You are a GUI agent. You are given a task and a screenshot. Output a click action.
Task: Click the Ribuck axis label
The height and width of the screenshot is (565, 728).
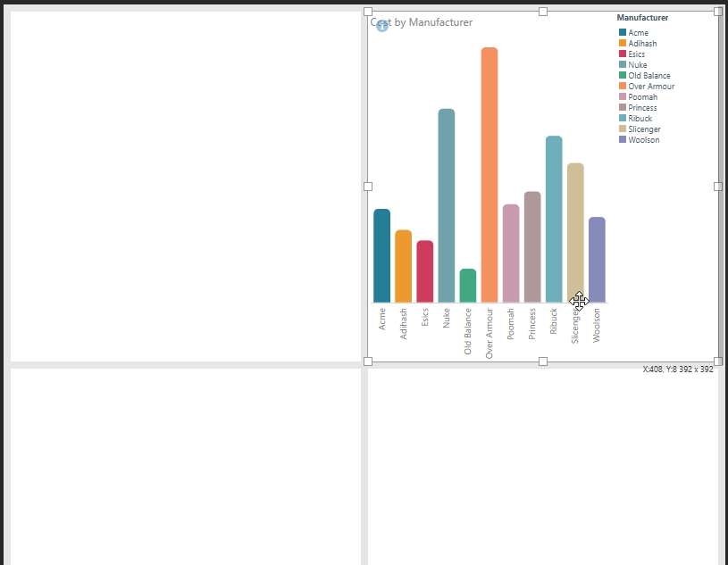point(554,321)
